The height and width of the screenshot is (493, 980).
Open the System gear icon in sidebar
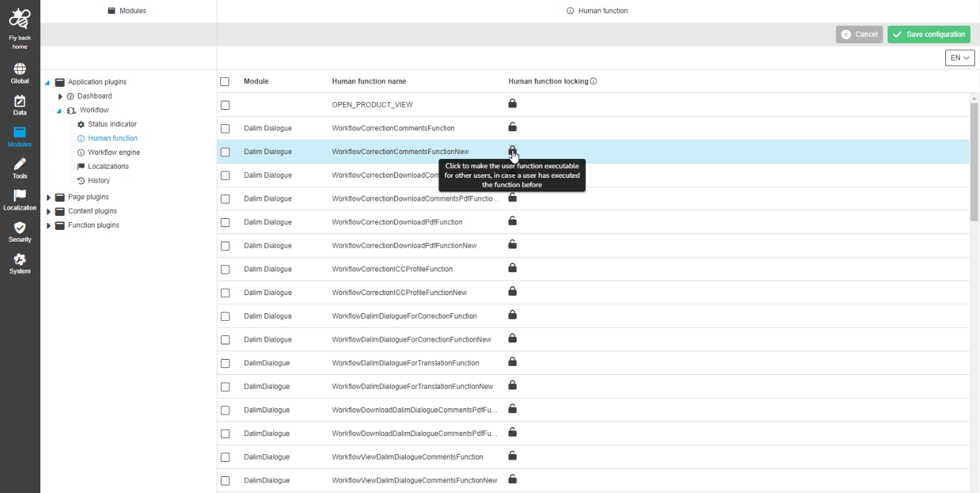tap(19, 260)
